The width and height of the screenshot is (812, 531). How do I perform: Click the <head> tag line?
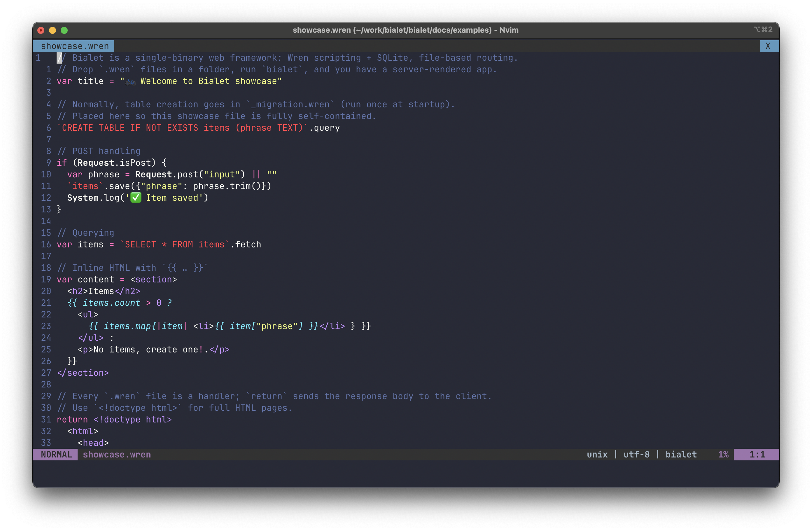(93, 443)
